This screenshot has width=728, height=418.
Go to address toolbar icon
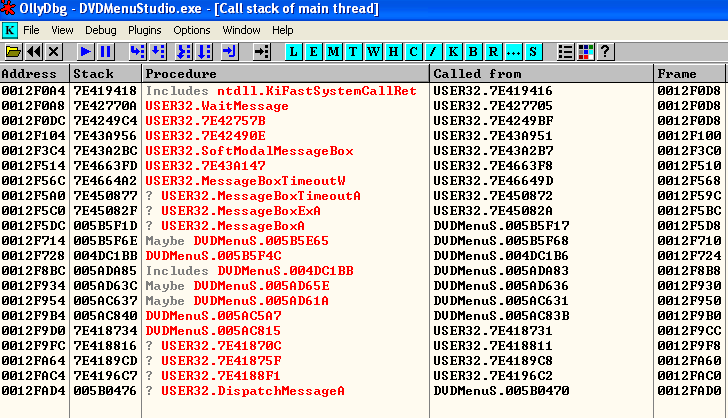[261, 52]
